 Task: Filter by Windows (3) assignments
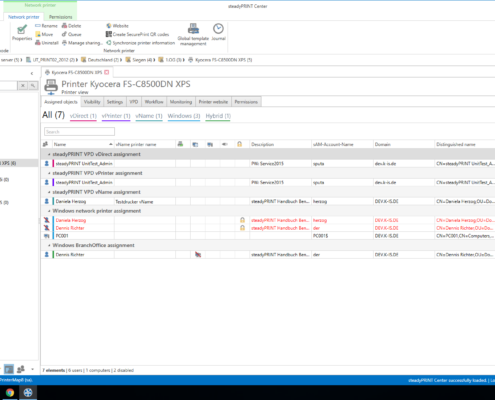coord(184,116)
